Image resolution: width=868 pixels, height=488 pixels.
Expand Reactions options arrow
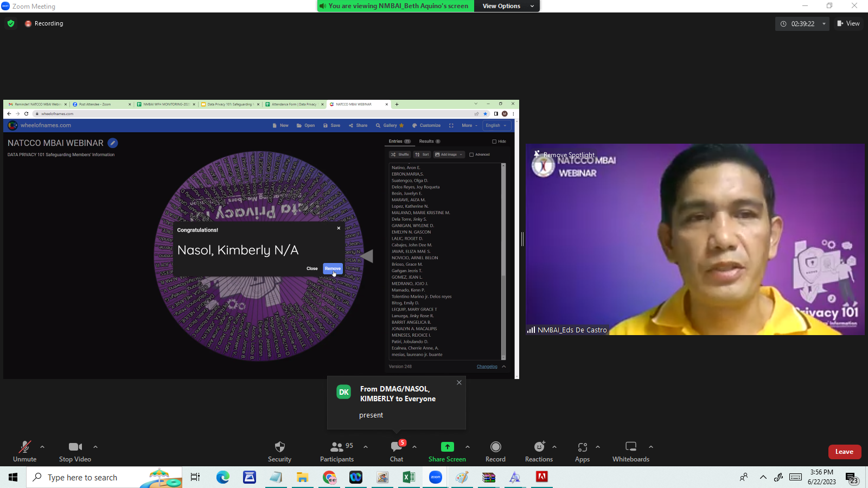pyautogui.click(x=554, y=447)
